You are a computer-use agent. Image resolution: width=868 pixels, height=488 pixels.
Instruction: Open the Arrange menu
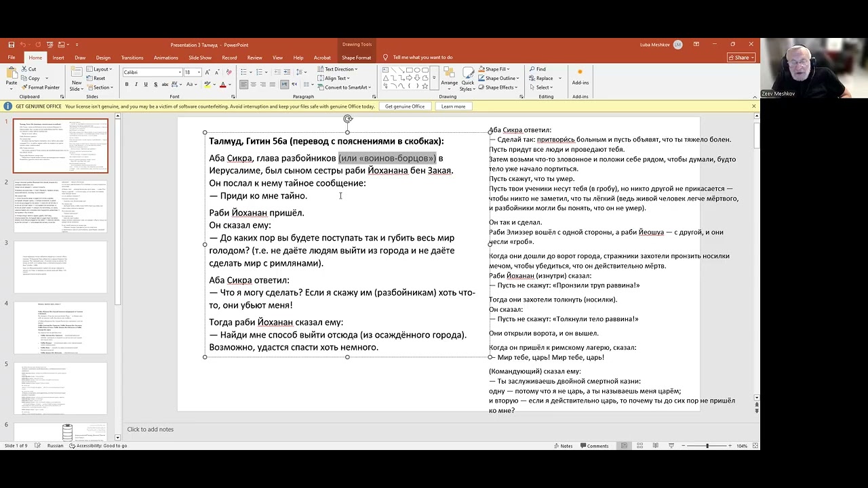(x=449, y=78)
